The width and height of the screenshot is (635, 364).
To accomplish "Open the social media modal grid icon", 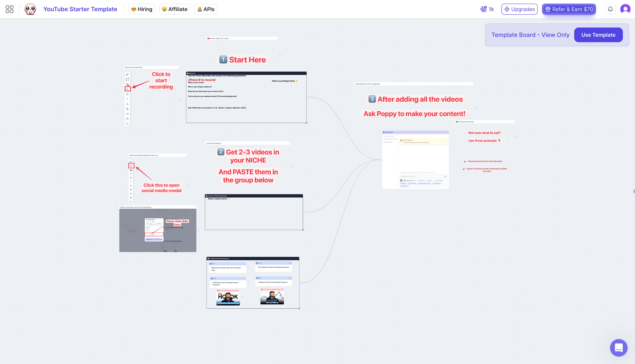I will pos(131,165).
